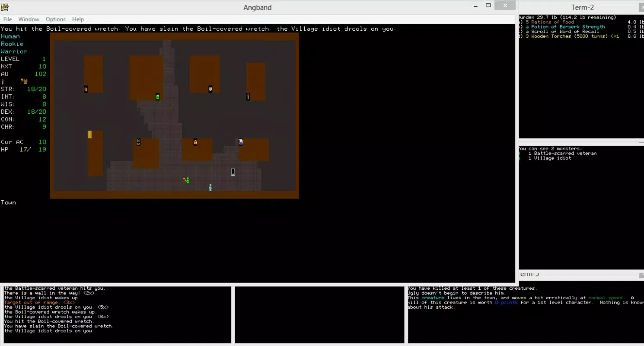Click the 'Rookie' title label
Image resolution: width=644 pixels, height=346 pixels.
pos(12,44)
